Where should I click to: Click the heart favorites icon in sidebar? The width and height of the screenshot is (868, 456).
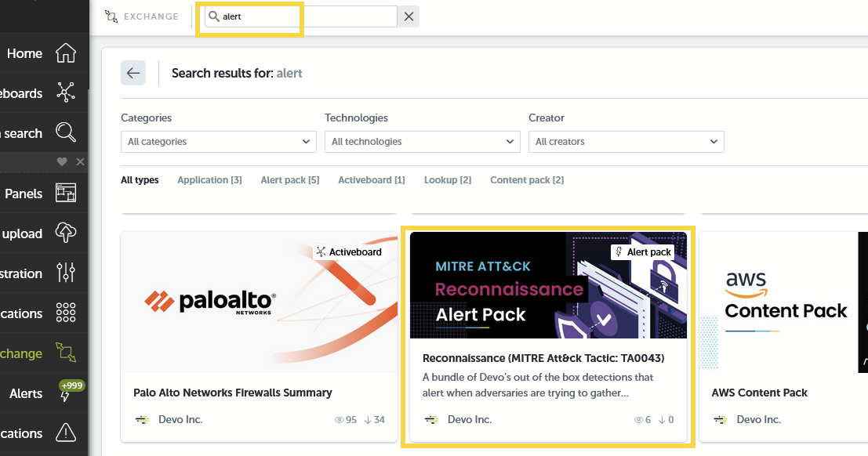coord(62,161)
